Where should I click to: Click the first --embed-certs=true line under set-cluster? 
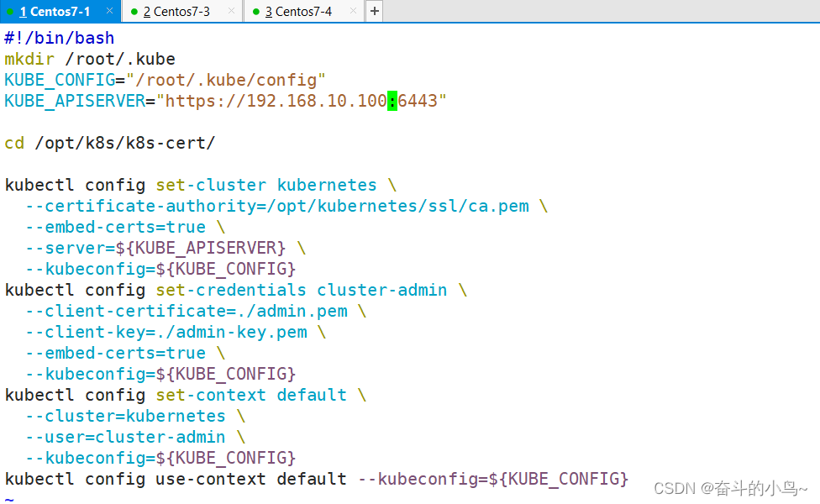tap(125, 227)
